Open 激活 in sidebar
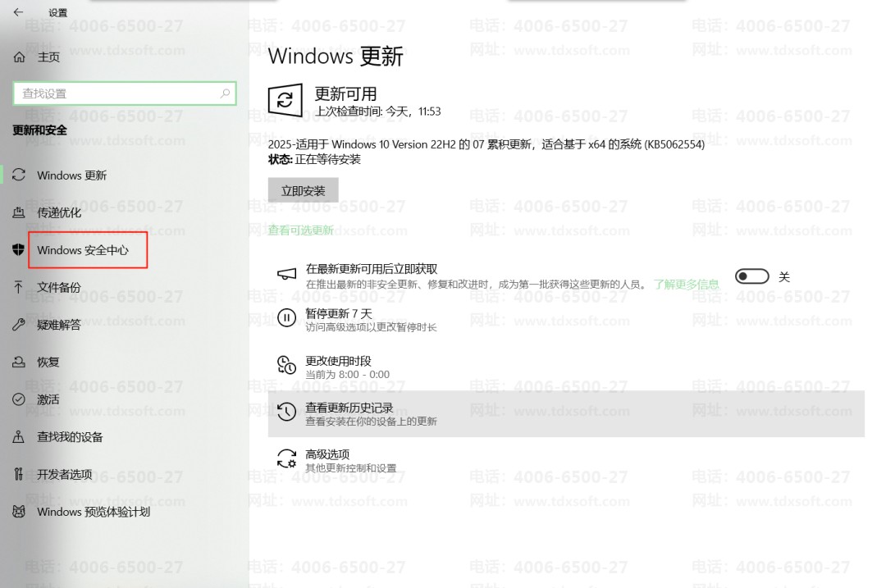This screenshot has height=588, width=886. click(48, 399)
